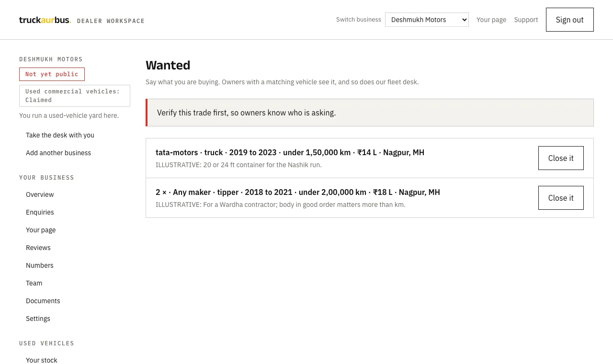
Task: View the Reviews section
Action: point(38,248)
